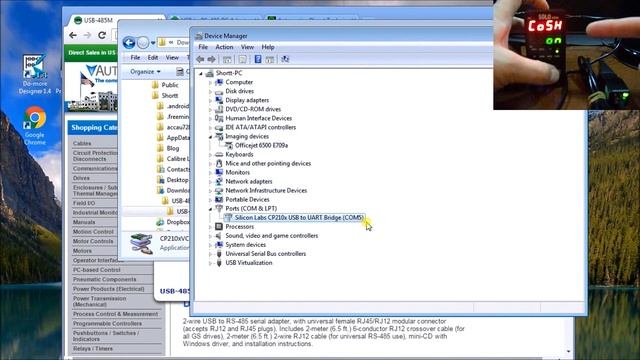Select the Desktop folder in Explorer tree
Image resolution: width=640 pixels, height=360 pixels.
(173, 180)
